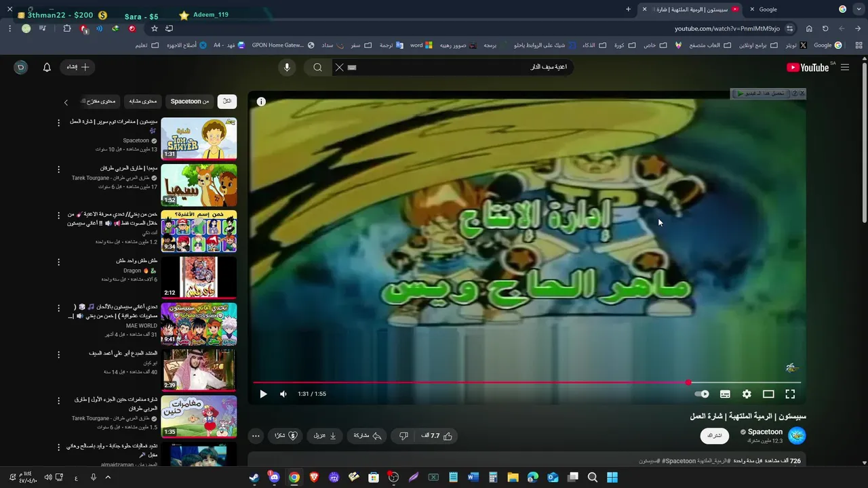
Task: Toggle the autoplay switch in player
Action: [702, 394]
